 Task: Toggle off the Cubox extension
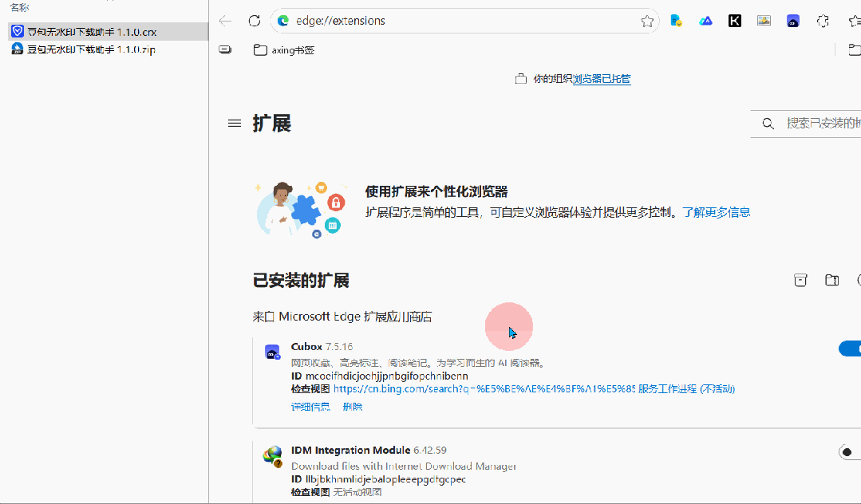point(850,348)
